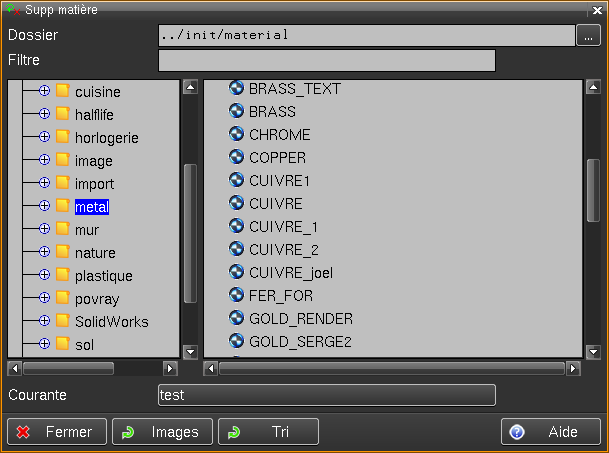Open folder browser with the ... button
The image size is (609, 453).
coord(589,35)
